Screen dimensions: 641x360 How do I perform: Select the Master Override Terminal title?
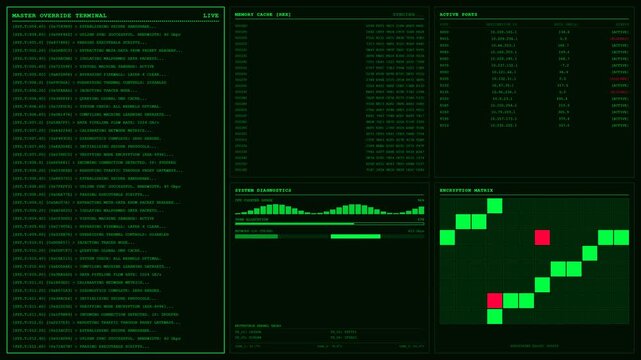(59, 16)
